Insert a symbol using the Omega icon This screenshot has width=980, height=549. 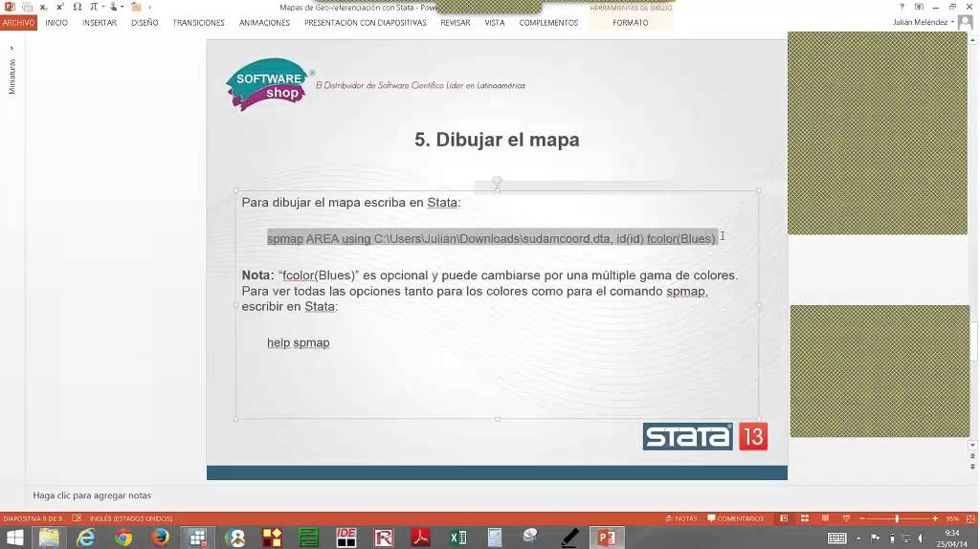pyautogui.click(x=77, y=7)
